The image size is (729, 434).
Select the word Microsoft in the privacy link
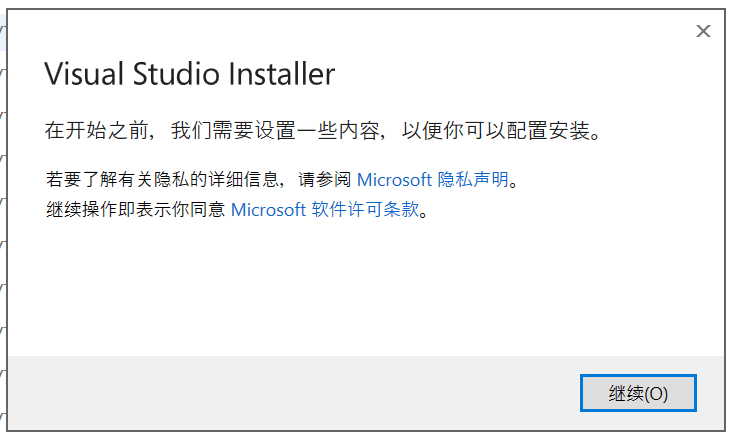coord(394,180)
